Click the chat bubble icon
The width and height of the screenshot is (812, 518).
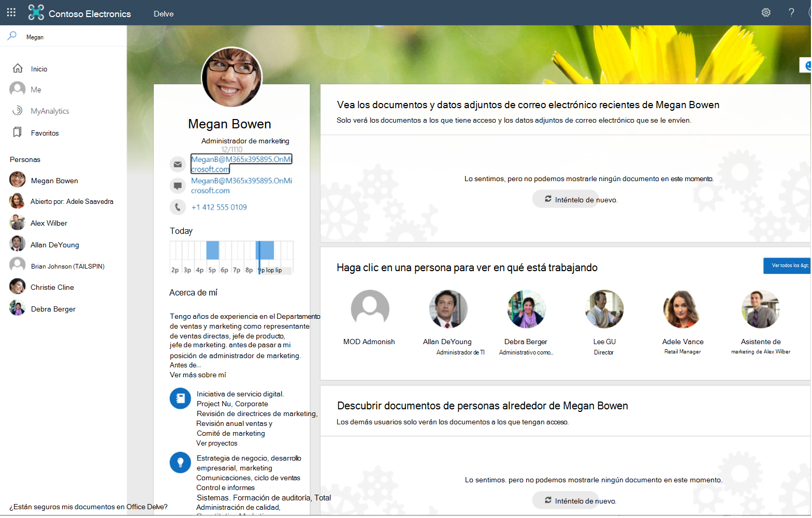[x=178, y=185]
